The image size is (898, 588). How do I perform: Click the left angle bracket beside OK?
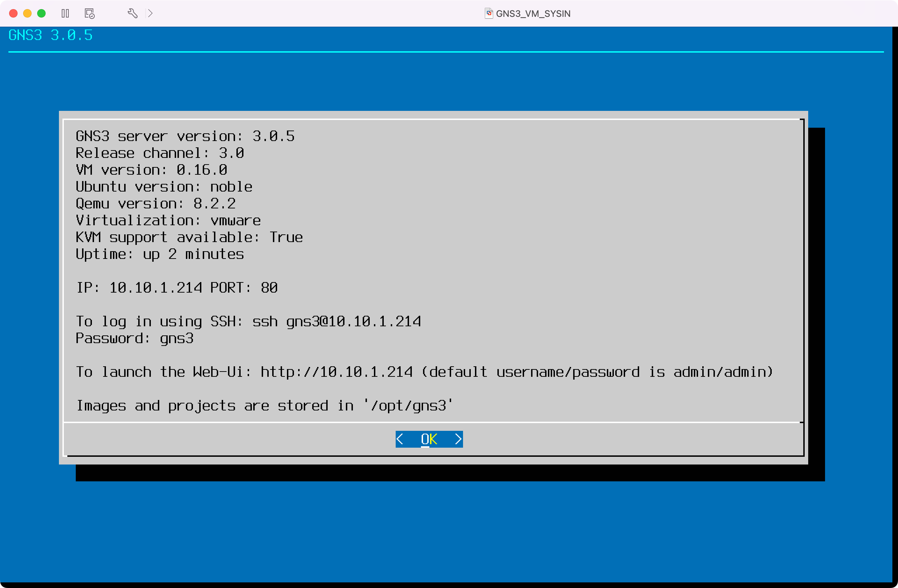pyautogui.click(x=401, y=439)
